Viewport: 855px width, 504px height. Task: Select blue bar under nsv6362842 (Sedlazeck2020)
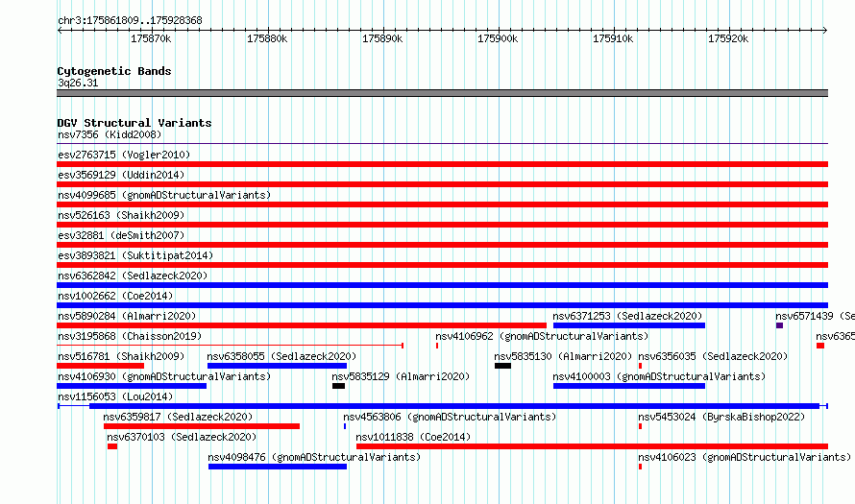point(442,285)
